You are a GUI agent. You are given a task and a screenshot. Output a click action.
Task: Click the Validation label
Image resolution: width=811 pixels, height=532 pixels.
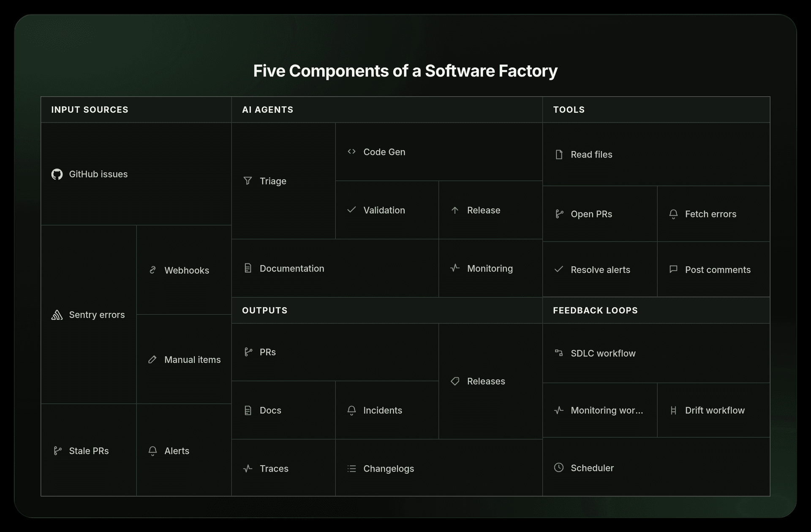[x=384, y=210]
